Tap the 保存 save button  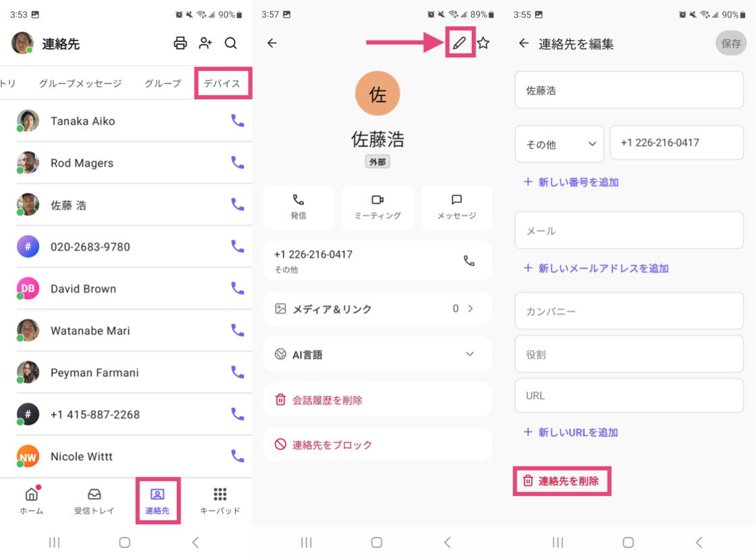coord(730,43)
